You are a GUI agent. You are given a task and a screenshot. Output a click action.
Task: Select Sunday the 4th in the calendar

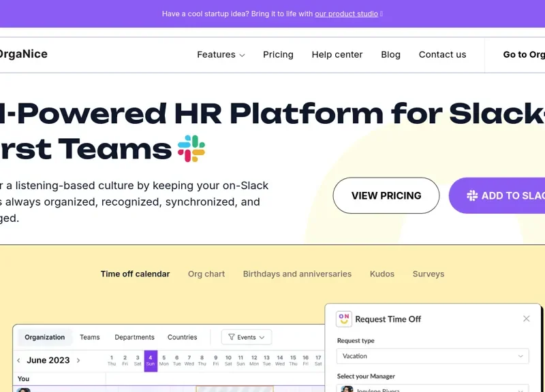coord(151,360)
